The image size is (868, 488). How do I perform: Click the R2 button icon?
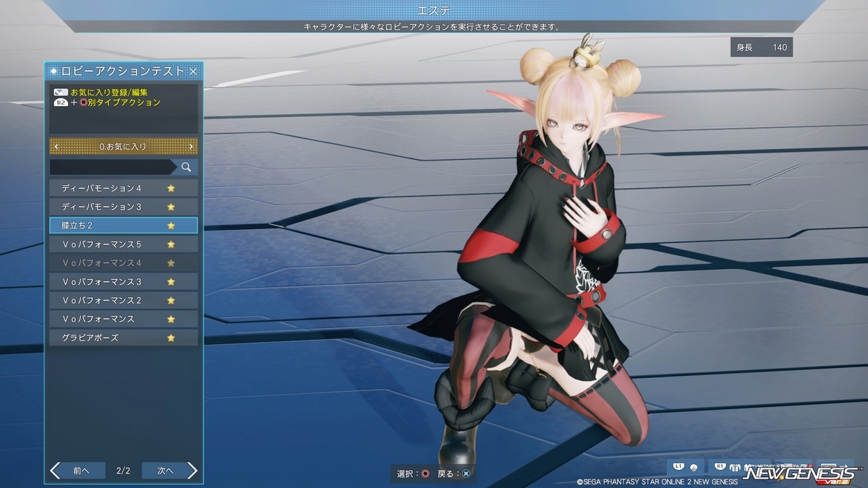[x=61, y=103]
